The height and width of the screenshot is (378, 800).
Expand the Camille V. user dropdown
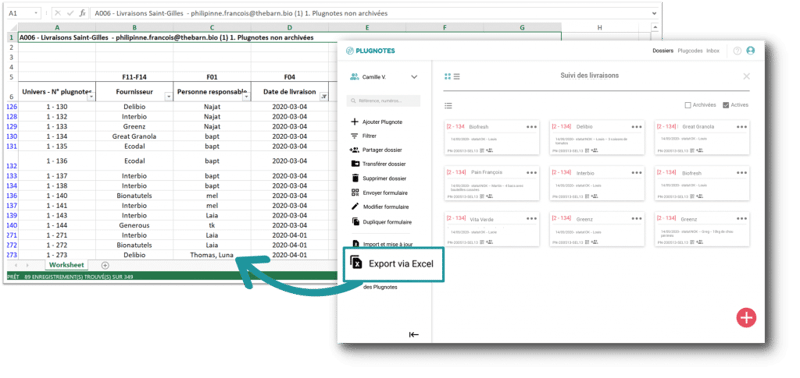coord(414,77)
